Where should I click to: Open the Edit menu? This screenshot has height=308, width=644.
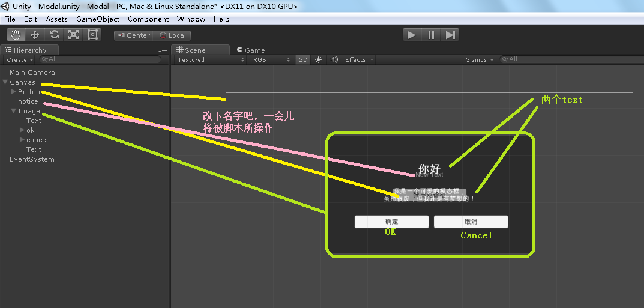[x=31, y=19]
